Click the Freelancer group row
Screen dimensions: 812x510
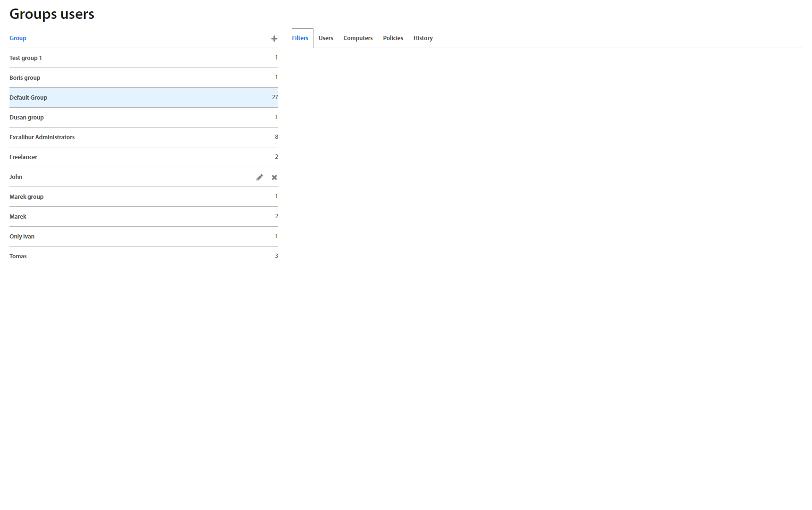point(23,157)
